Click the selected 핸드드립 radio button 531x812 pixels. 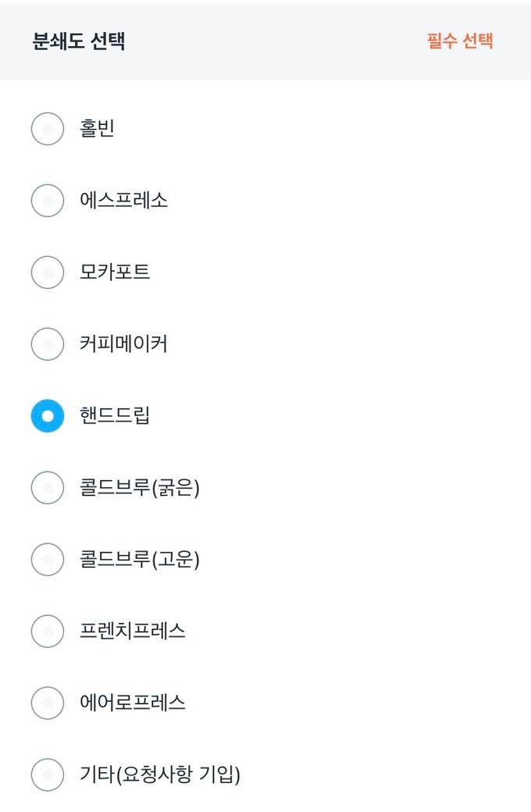48,416
